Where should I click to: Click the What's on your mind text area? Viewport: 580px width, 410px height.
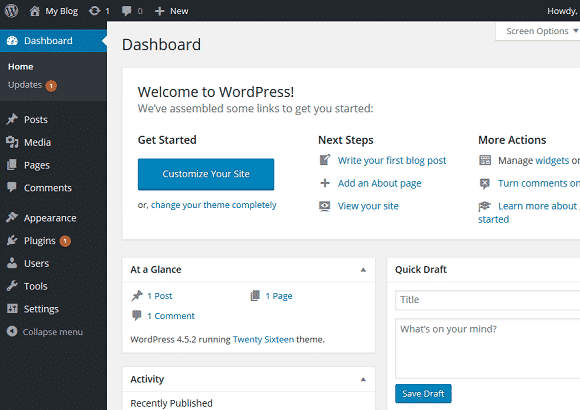488,348
